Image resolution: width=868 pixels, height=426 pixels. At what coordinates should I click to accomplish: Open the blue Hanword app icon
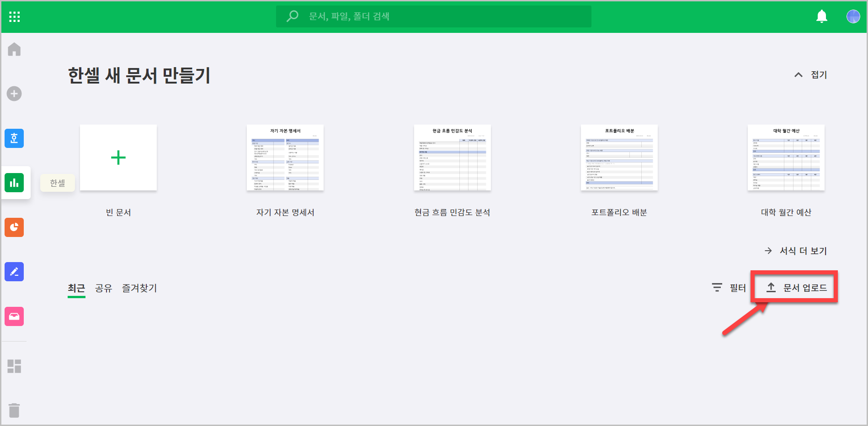(x=14, y=138)
